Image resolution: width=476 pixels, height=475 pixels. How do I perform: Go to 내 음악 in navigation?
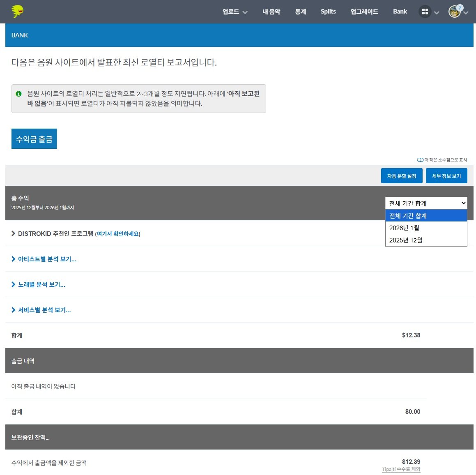pos(271,12)
